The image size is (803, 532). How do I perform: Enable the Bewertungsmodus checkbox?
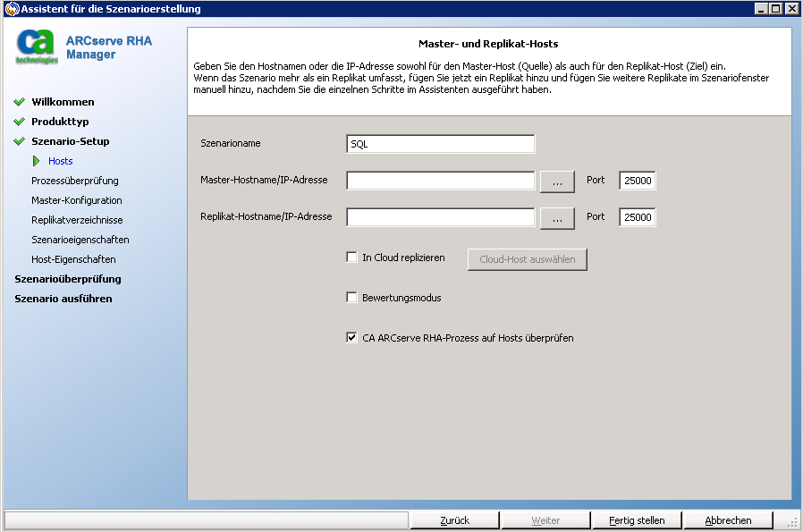(351, 298)
